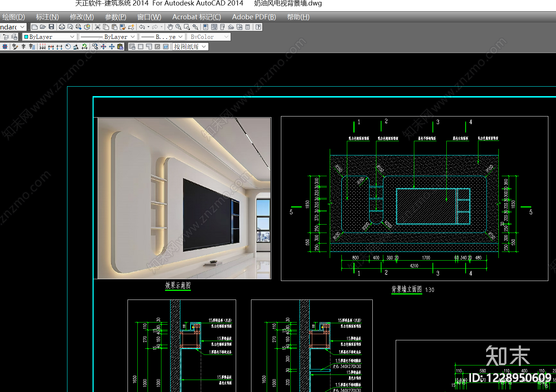Open Plot Preview icon
This screenshot has width=556, height=392.
point(70,27)
